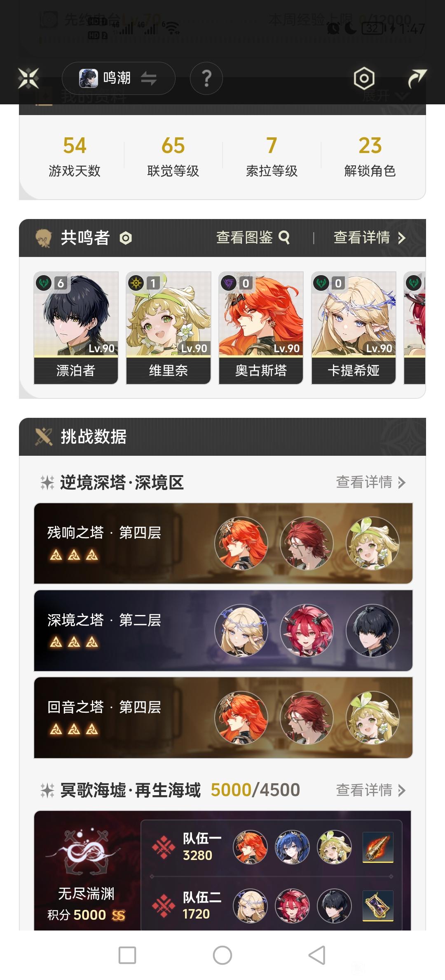Screen dimensions: 445x980
Task: Open 漂泊者 character card
Action: (x=76, y=328)
